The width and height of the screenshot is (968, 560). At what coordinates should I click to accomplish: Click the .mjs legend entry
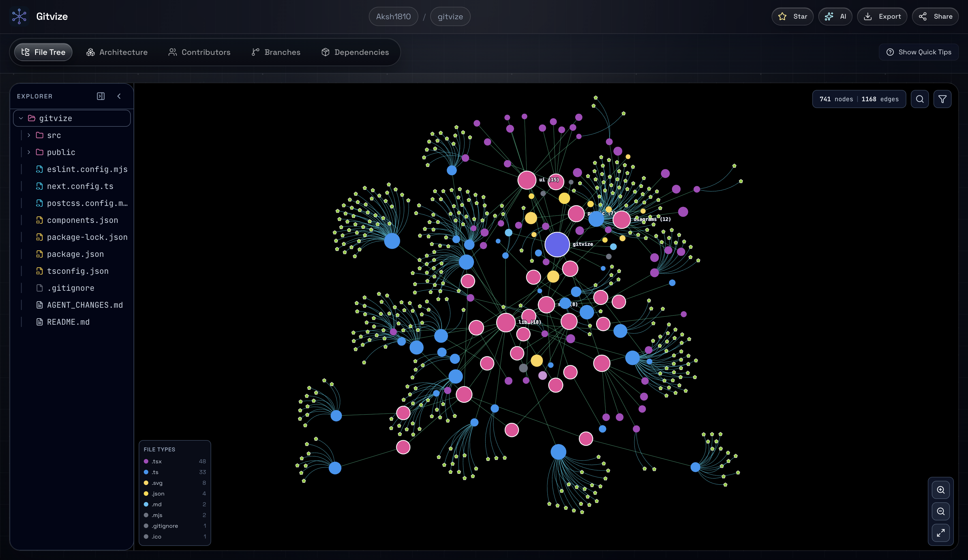tap(175, 515)
